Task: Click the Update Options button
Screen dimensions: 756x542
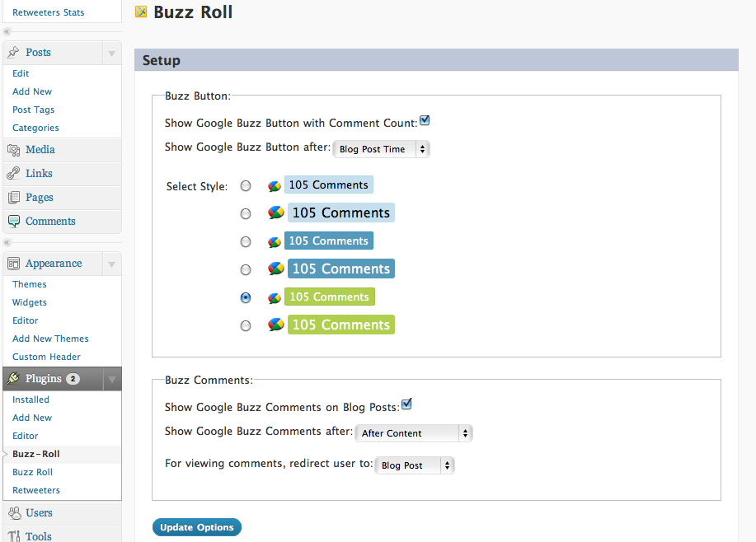Action: pyautogui.click(x=197, y=527)
